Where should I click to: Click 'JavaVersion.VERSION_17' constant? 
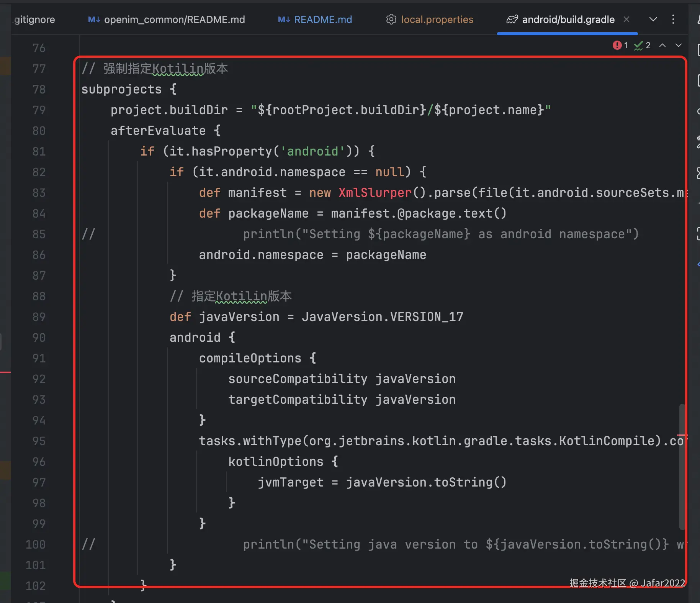coord(383,317)
